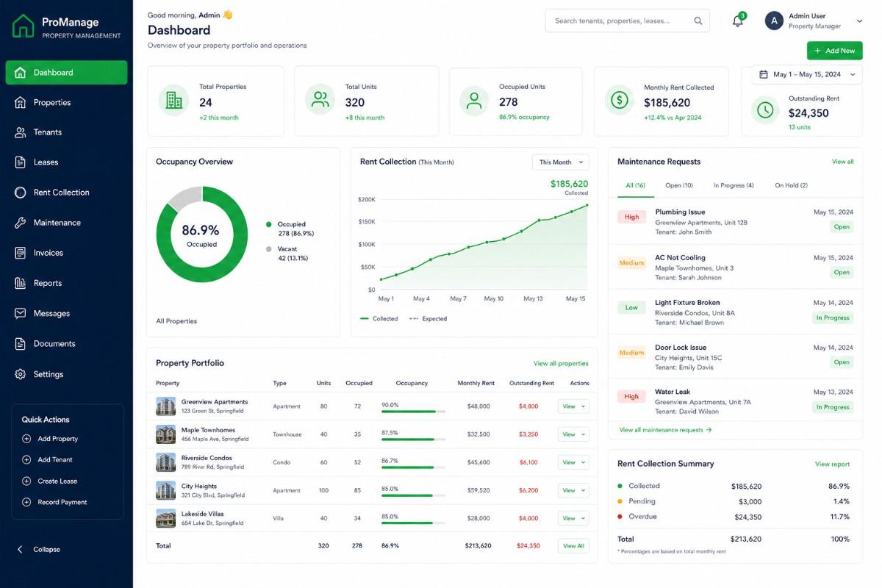This screenshot has width=882, height=588.
Task: Toggle Occupied legend entry in occupancy chart
Action: 290,229
